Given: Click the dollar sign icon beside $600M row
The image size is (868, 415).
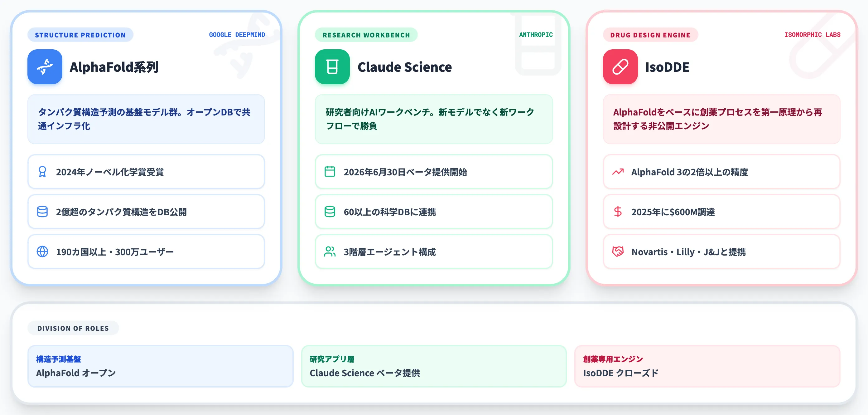Looking at the screenshot, I should pyautogui.click(x=618, y=212).
